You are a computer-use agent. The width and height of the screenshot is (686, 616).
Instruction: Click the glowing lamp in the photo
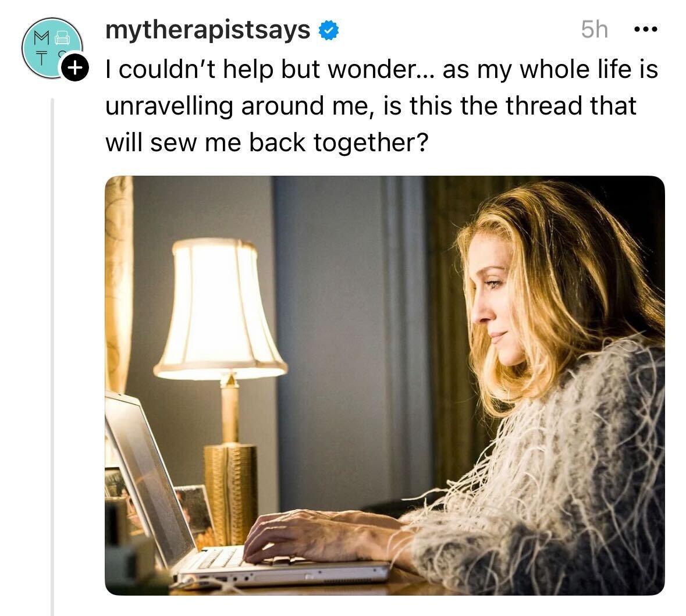click(x=220, y=308)
